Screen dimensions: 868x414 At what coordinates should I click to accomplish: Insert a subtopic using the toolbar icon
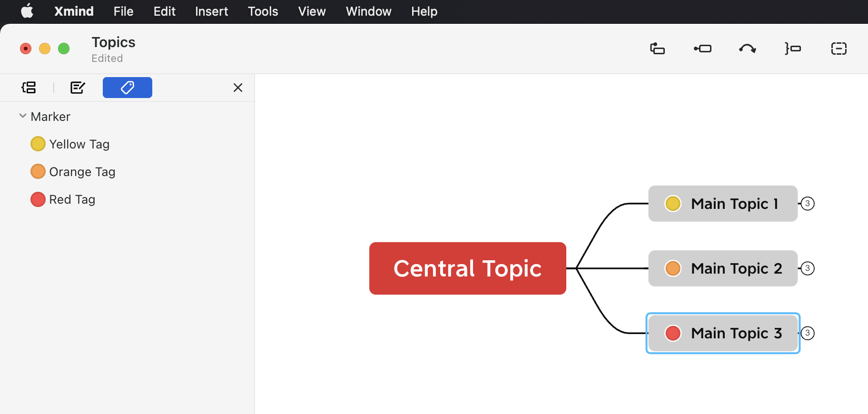coord(657,49)
